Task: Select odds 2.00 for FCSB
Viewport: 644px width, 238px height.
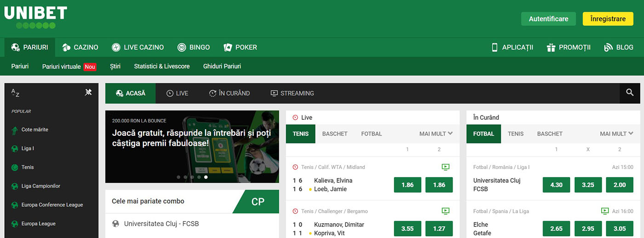Action: [x=620, y=185]
